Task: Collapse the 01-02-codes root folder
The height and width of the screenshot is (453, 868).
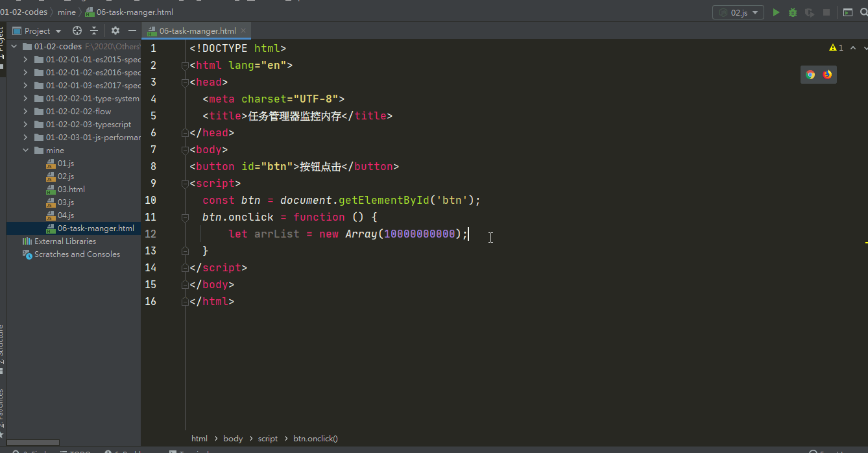Action: [14, 46]
